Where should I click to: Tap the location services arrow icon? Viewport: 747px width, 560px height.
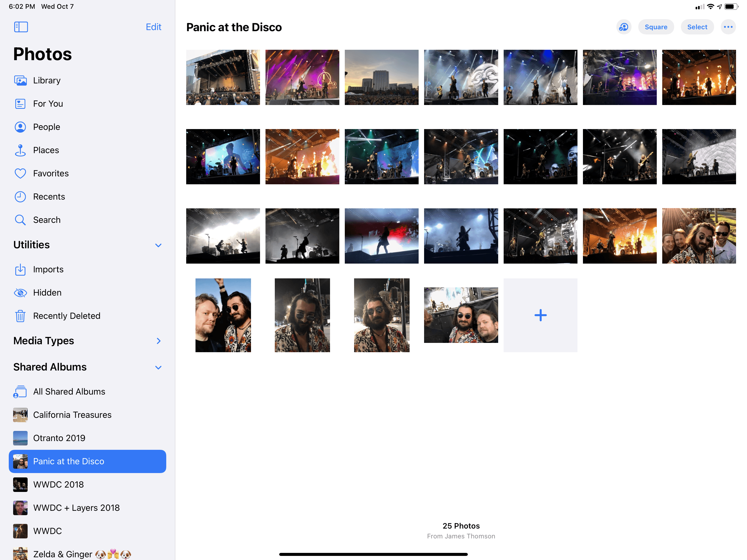click(x=719, y=6)
